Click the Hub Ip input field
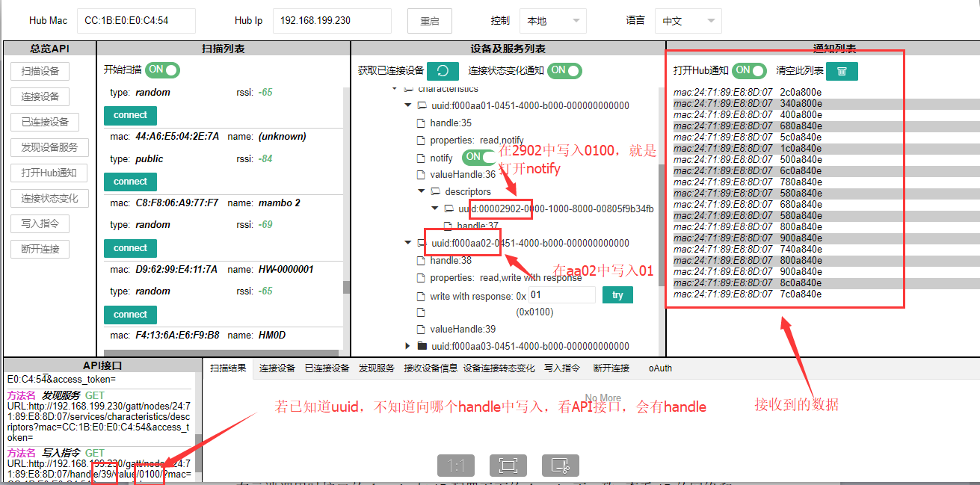 point(332,21)
